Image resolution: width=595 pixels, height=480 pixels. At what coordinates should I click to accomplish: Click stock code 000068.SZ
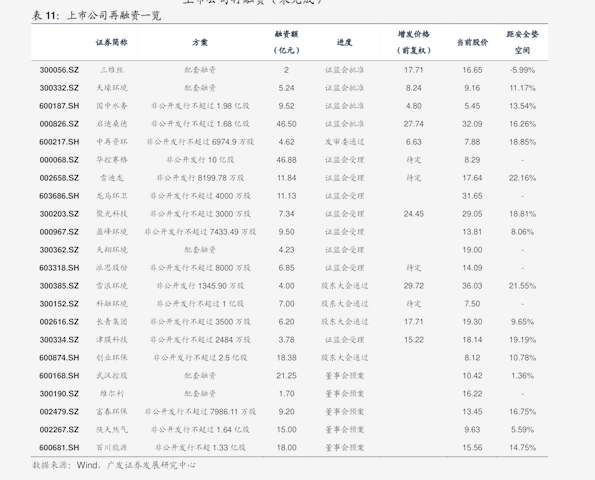59,160
